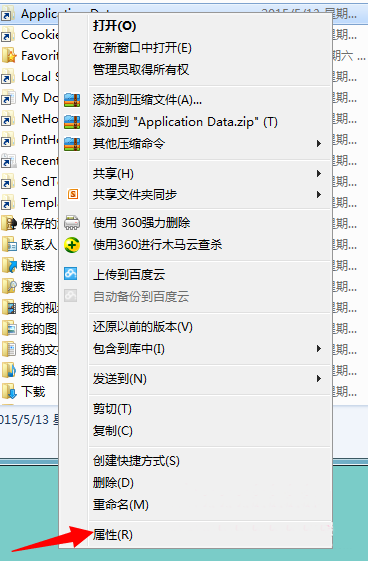Expand the 其他压缩命令 submenu arrow
The height and width of the screenshot is (561, 368).
(319, 144)
